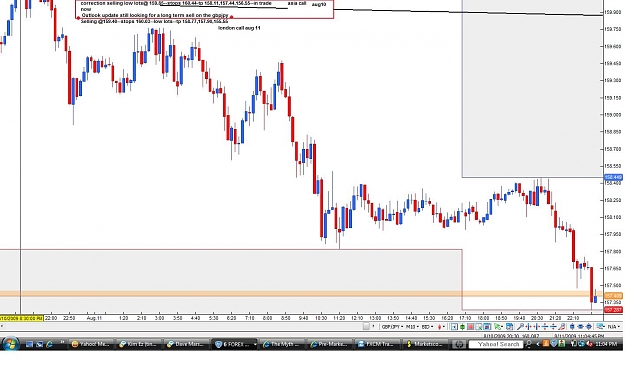Viewport: 625px width, 391px height.
Task: Click the HP logo toolbar button
Action: pyautogui.click(x=459, y=344)
